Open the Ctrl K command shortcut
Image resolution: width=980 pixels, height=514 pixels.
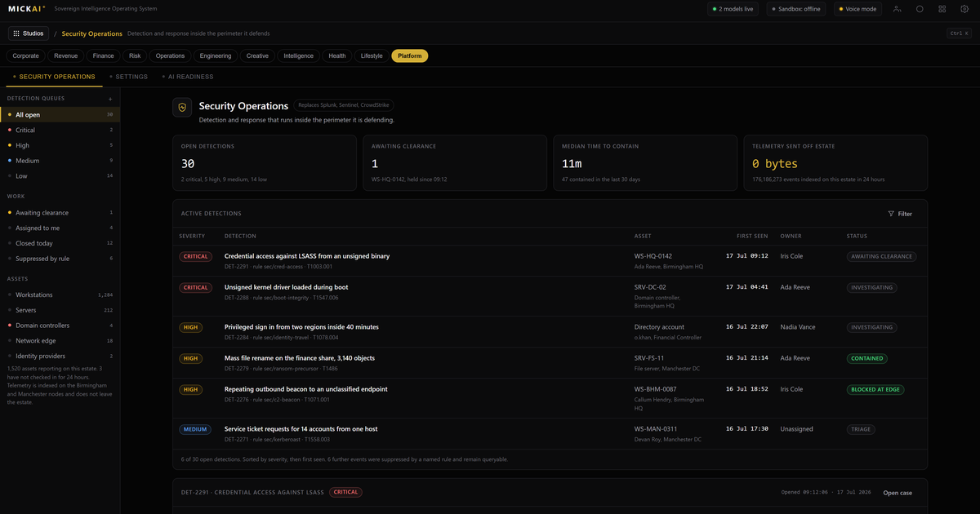pos(959,33)
